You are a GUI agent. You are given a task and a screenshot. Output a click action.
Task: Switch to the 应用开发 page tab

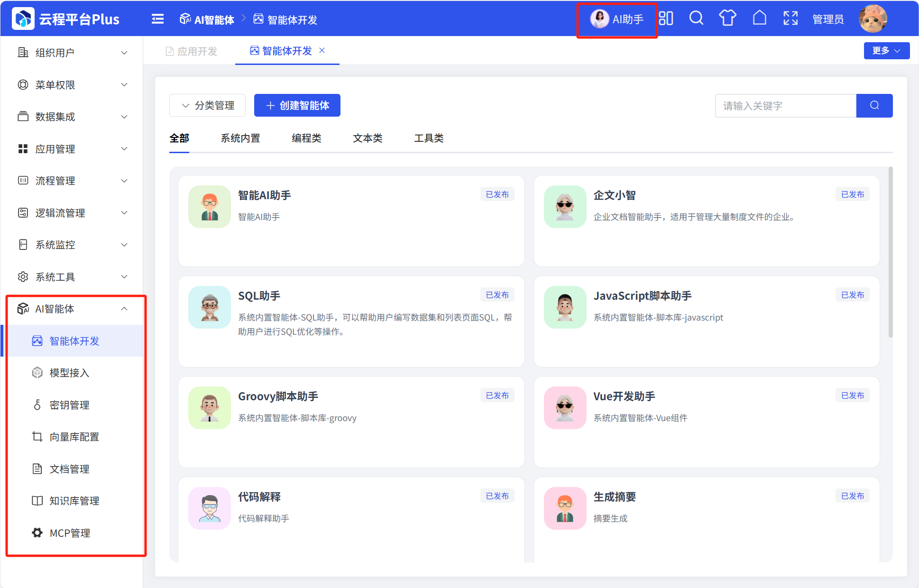[191, 51]
